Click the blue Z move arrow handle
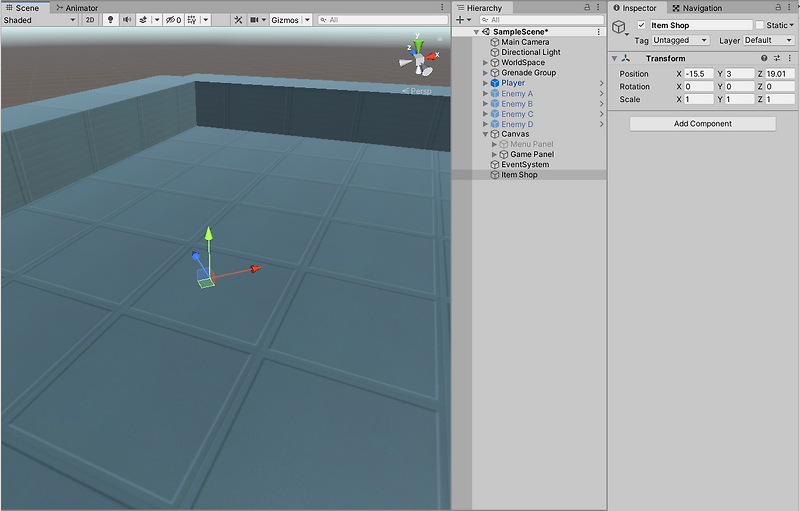The image size is (800, 511). tap(196, 255)
